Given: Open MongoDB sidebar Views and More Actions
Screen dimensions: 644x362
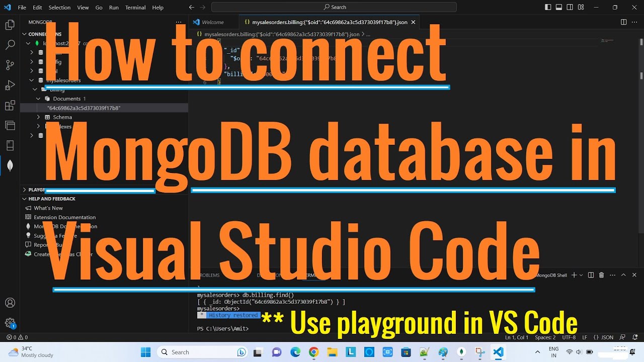Looking at the screenshot, I should pos(179,22).
